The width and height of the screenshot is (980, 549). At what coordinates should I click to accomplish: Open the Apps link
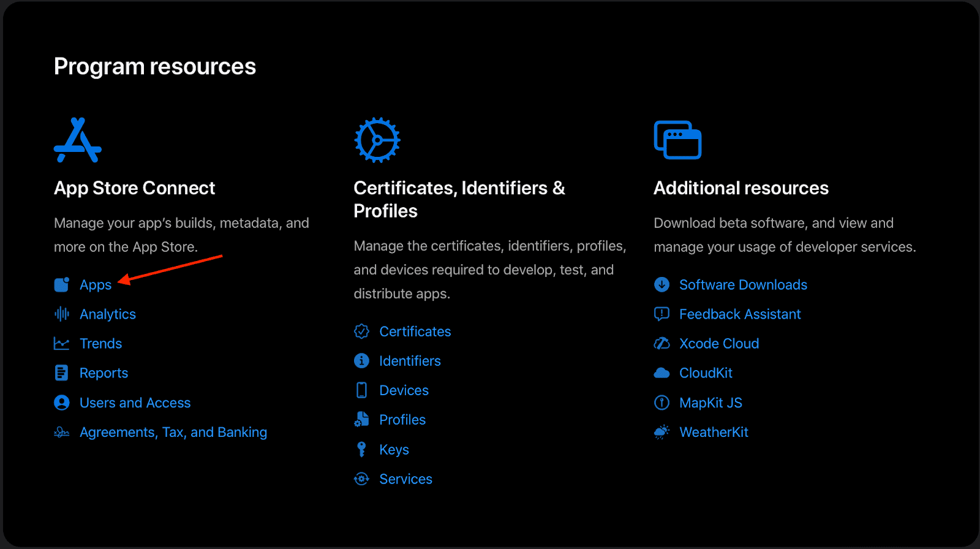click(x=96, y=285)
